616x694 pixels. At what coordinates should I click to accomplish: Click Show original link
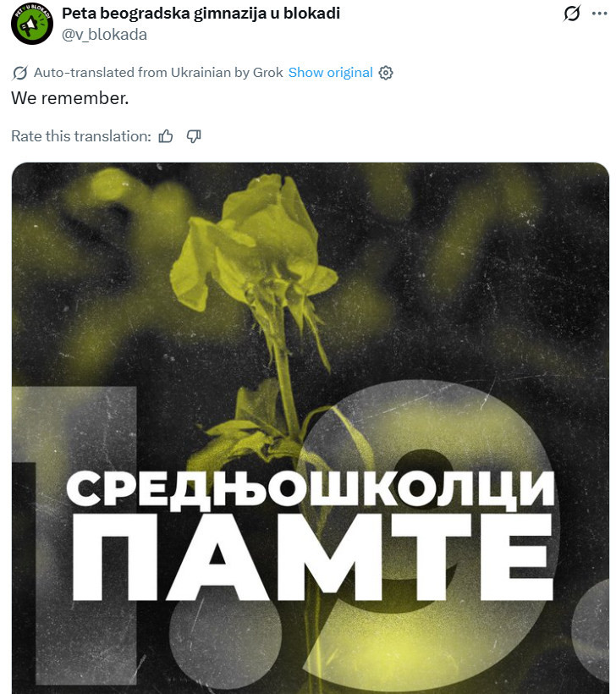(x=330, y=73)
